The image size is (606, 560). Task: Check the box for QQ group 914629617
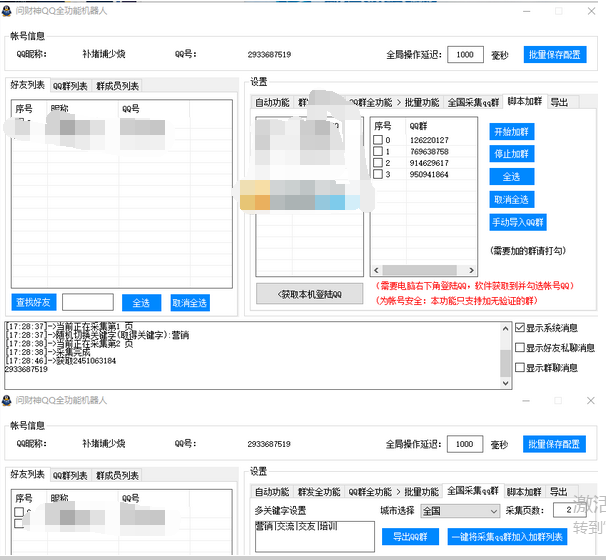[378, 163]
